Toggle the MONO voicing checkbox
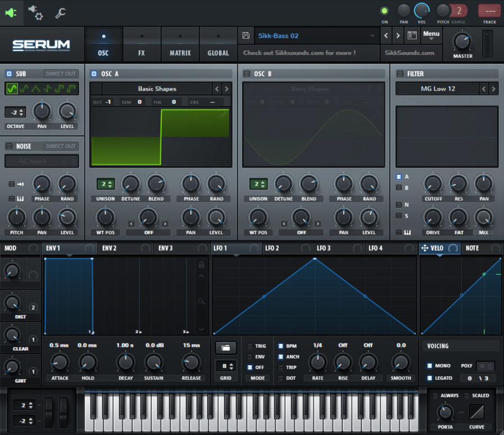This screenshot has height=435, width=504. (x=430, y=366)
